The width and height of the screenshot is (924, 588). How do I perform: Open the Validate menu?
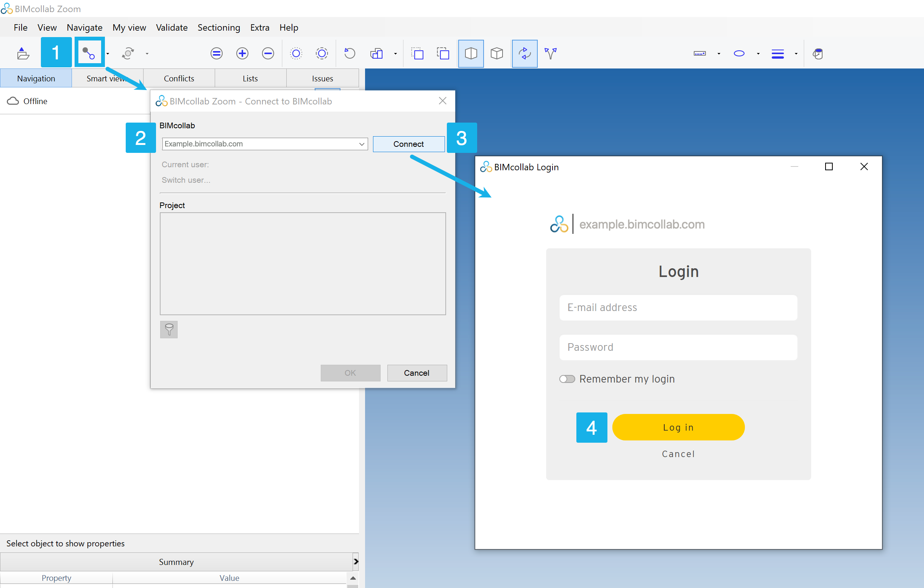[172, 28]
